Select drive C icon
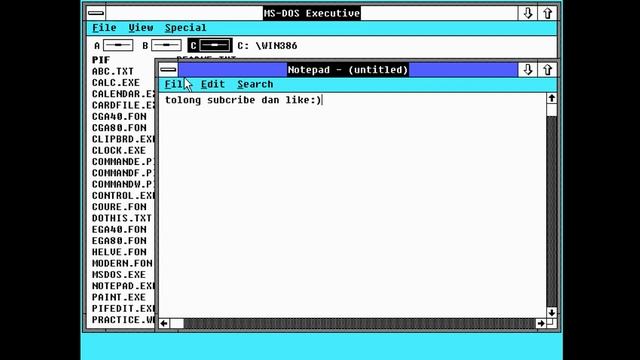This screenshot has width=640, height=360. pos(210,45)
